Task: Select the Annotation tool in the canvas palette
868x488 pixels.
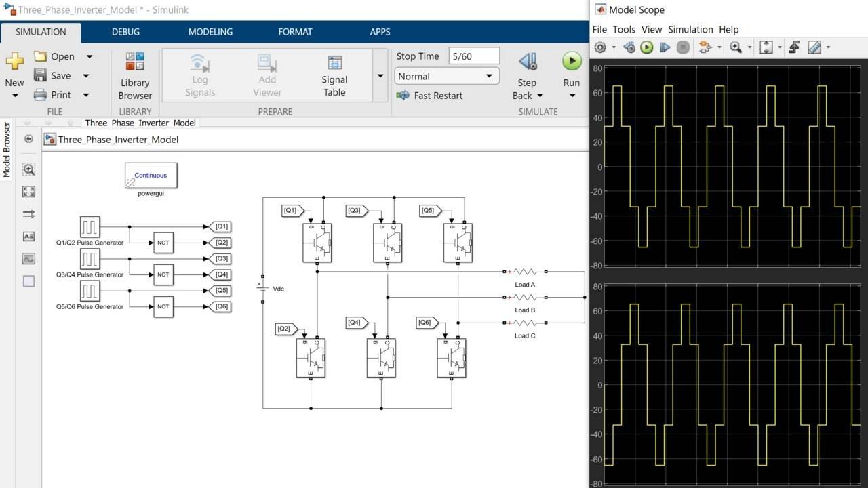Action: pyautogui.click(x=28, y=237)
